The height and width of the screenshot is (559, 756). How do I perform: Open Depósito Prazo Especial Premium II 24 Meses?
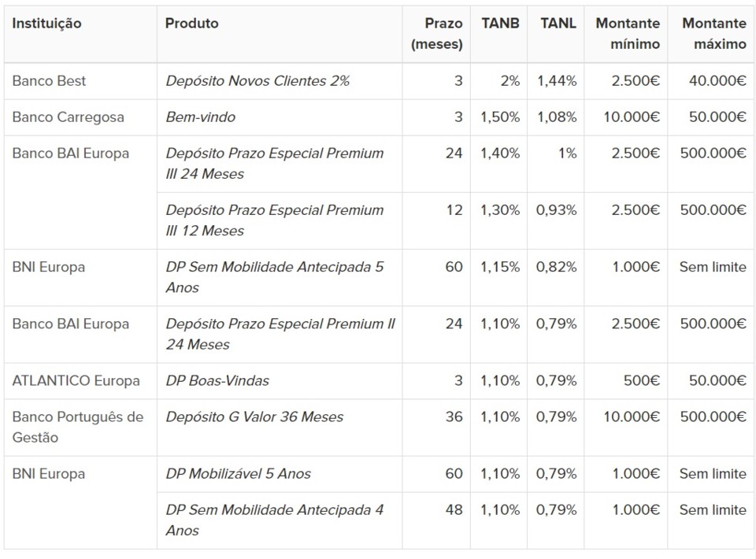point(280,334)
